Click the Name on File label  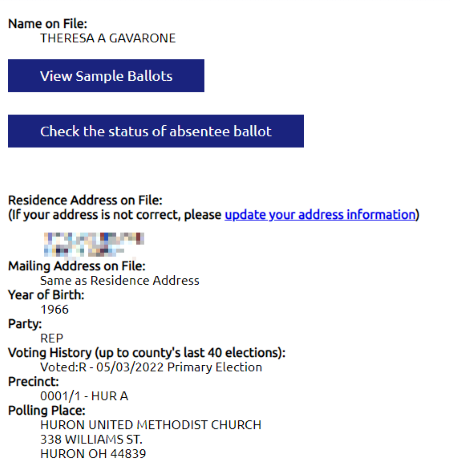(x=48, y=24)
